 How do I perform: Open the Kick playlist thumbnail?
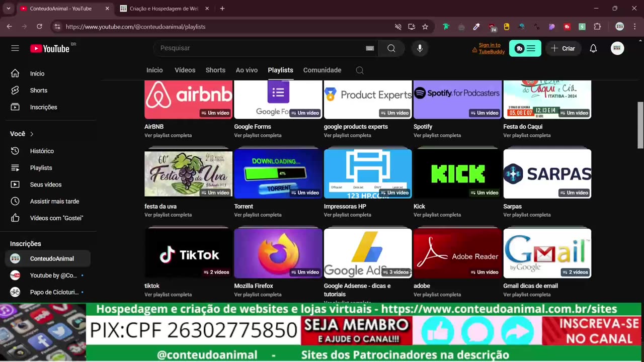pyautogui.click(x=457, y=173)
